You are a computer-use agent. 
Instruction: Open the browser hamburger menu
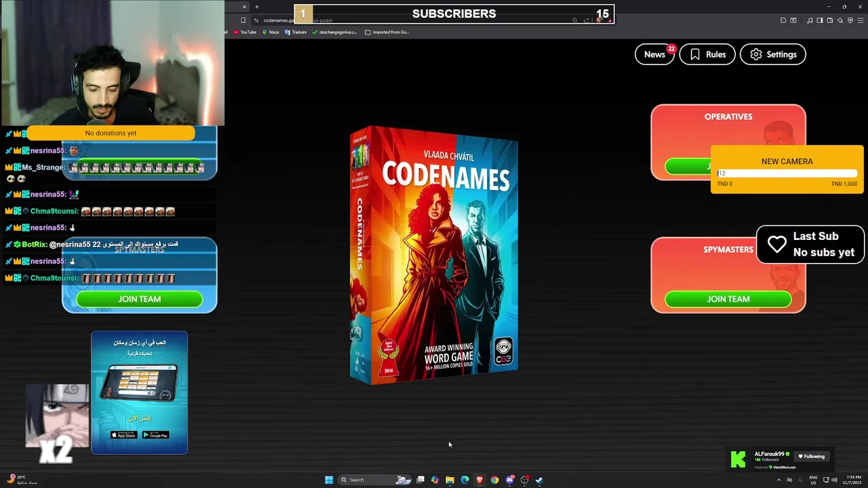861,20
